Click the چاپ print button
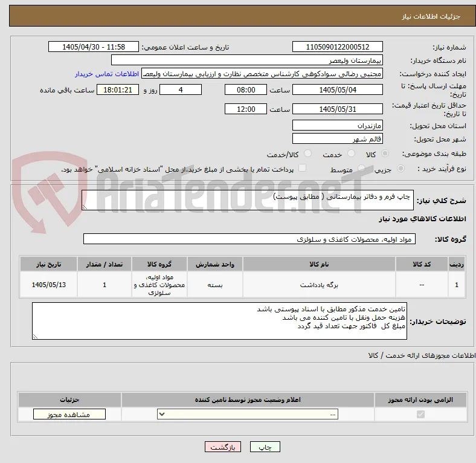Image resolution: width=476 pixels, height=463 pixels. pyautogui.click(x=265, y=447)
